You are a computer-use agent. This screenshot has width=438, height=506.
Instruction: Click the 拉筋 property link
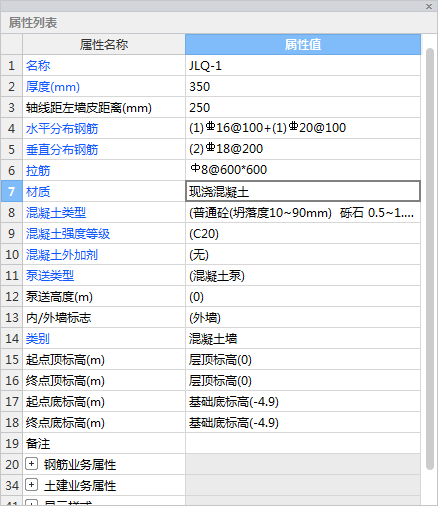tap(38, 171)
